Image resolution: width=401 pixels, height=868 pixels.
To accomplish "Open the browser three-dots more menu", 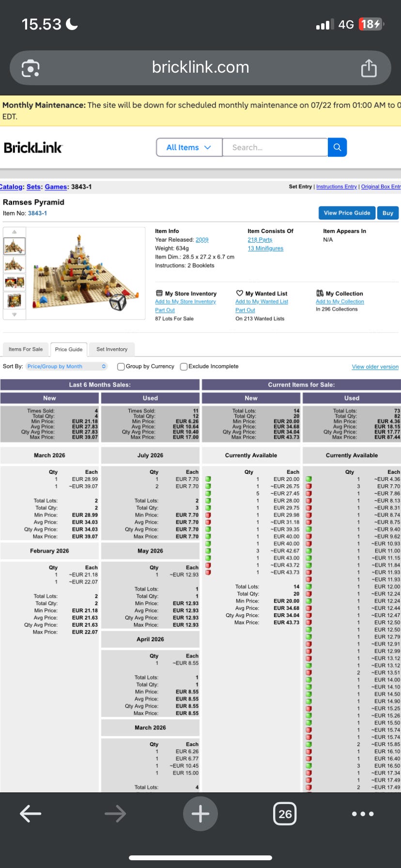I will tap(363, 814).
